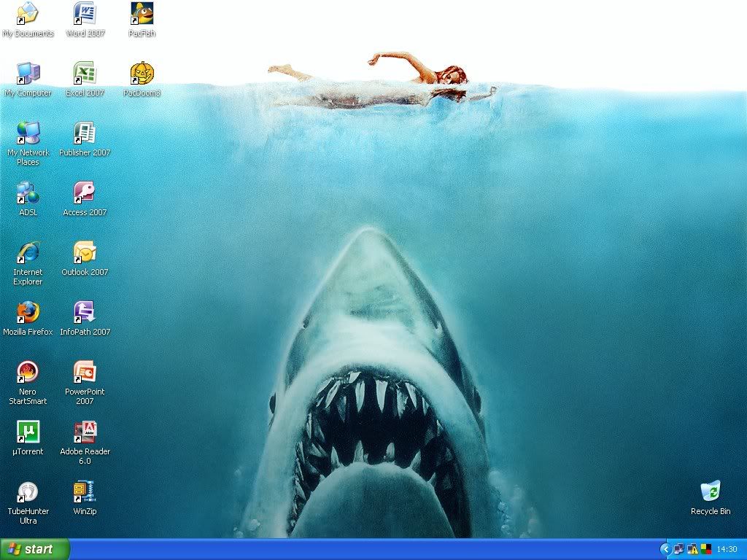This screenshot has height=560, width=747.
Task: Click the Excel 2007 desktop icon
Action: pos(85,74)
